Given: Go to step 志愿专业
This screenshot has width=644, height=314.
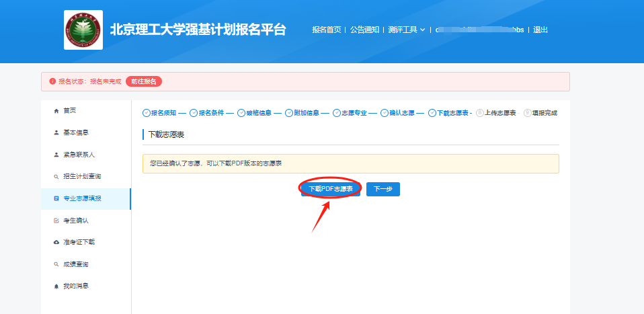Looking at the screenshot, I should tap(354, 113).
